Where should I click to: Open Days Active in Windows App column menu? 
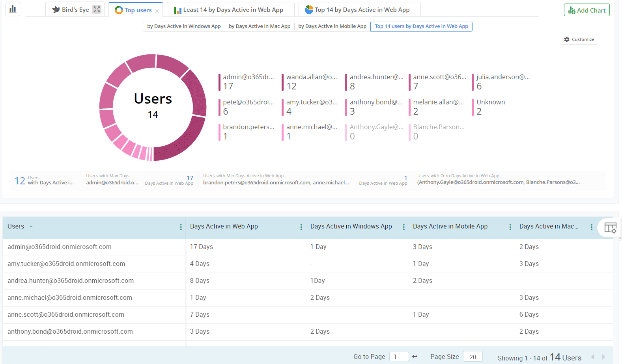point(403,227)
